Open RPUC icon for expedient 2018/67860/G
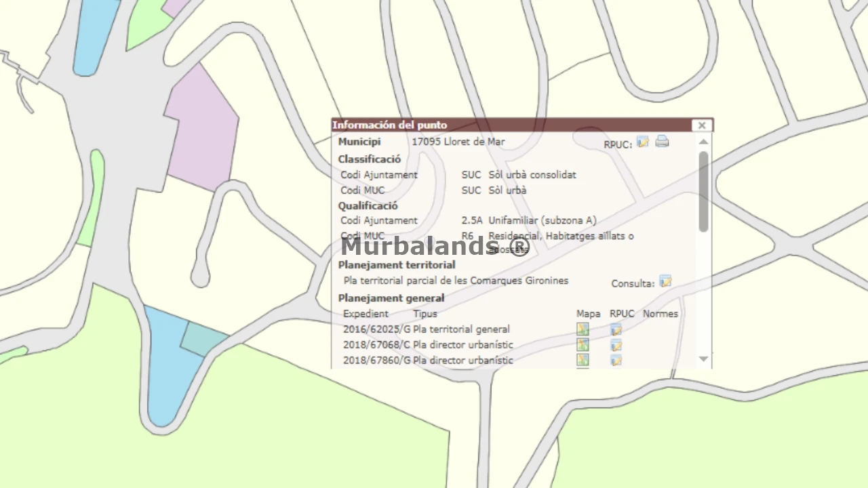Image resolution: width=868 pixels, height=488 pixels. (616, 360)
